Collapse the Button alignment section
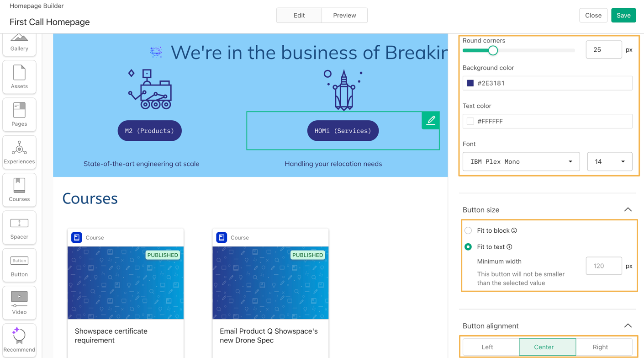This screenshot has height=358, width=644. click(x=628, y=326)
